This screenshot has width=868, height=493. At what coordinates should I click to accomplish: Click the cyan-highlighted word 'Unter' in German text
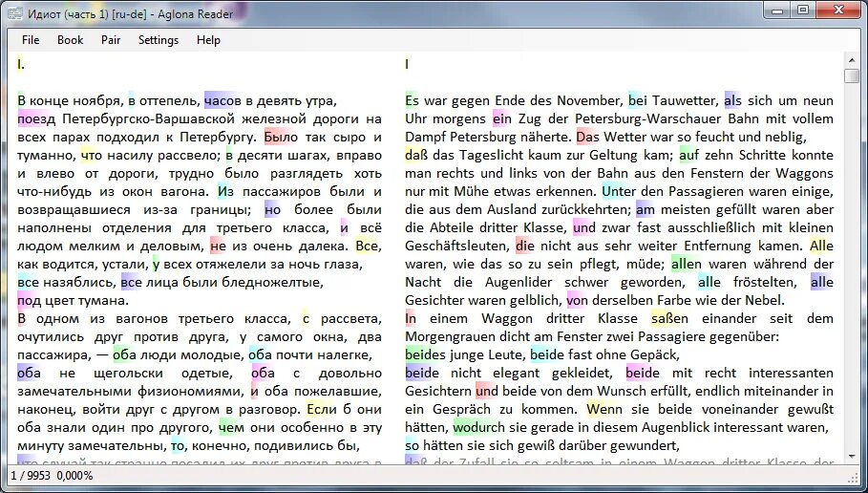click(619, 192)
